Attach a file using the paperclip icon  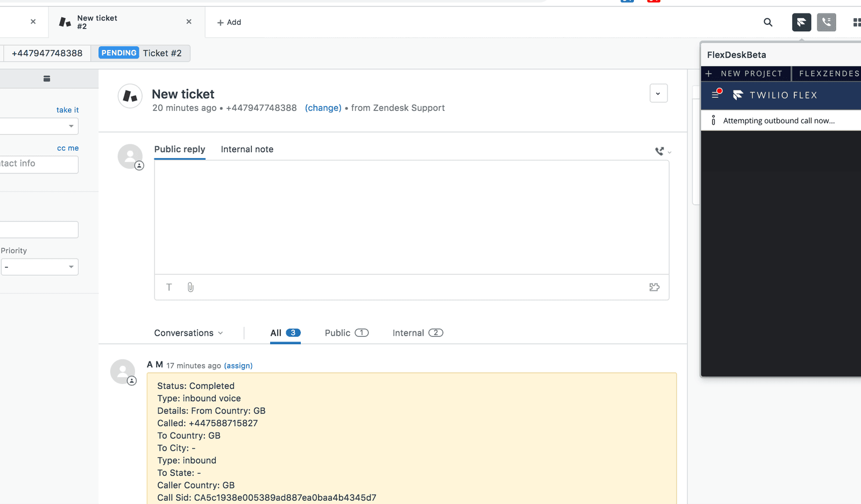click(190, 287)
